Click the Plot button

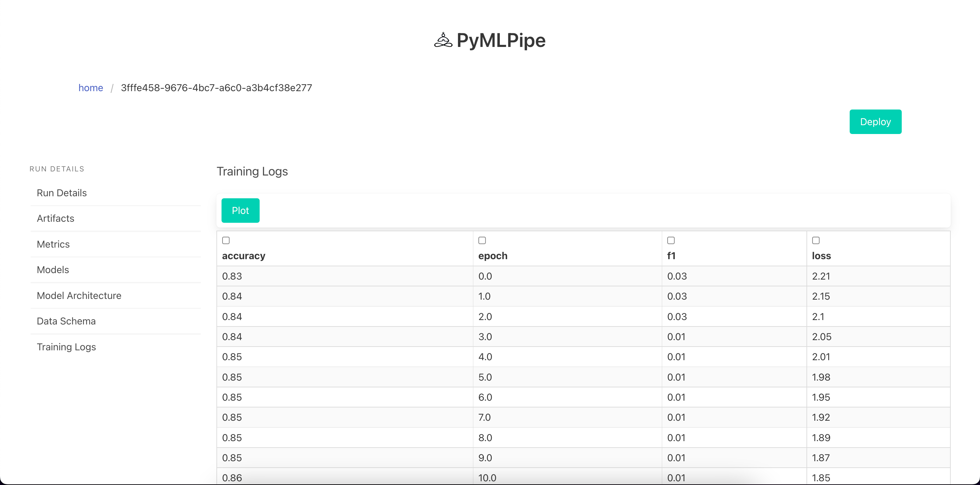pyautogui.click(x=241, y=210)
